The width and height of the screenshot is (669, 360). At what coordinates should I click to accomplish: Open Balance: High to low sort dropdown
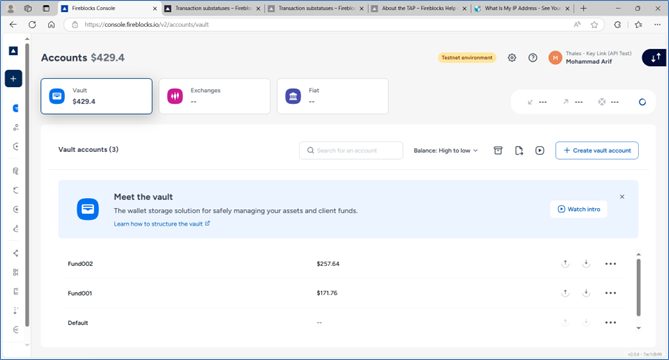click(x=445, y=151)
